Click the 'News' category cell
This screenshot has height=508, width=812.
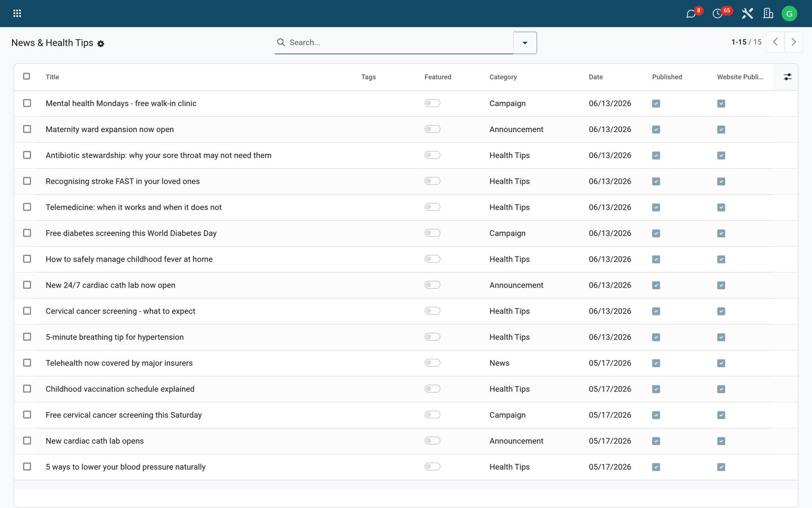coord(499,363)
